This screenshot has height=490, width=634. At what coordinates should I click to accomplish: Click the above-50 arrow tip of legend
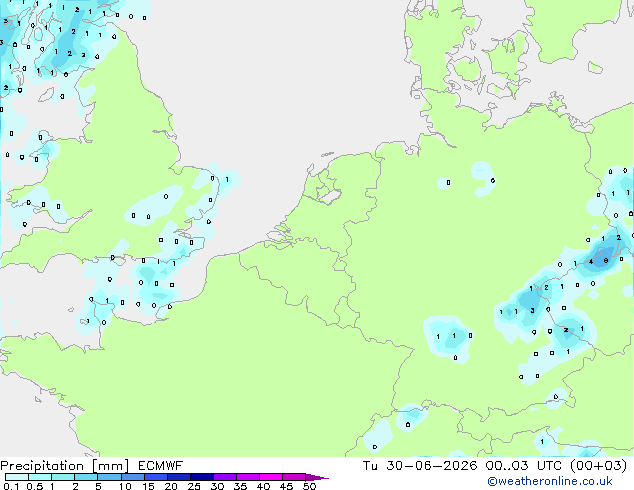coord(317,478)
